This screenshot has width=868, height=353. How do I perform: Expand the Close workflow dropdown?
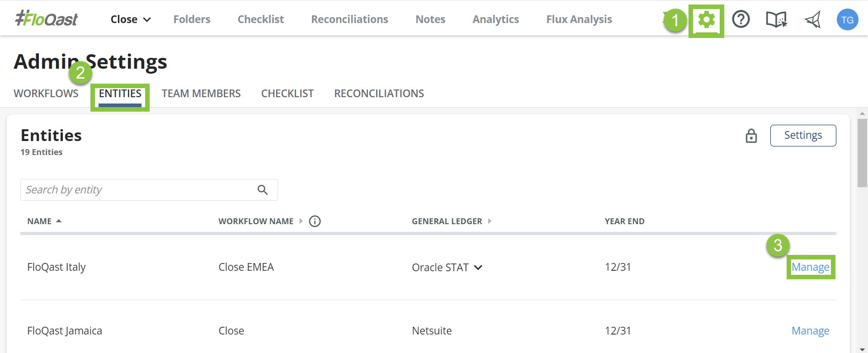131,19
